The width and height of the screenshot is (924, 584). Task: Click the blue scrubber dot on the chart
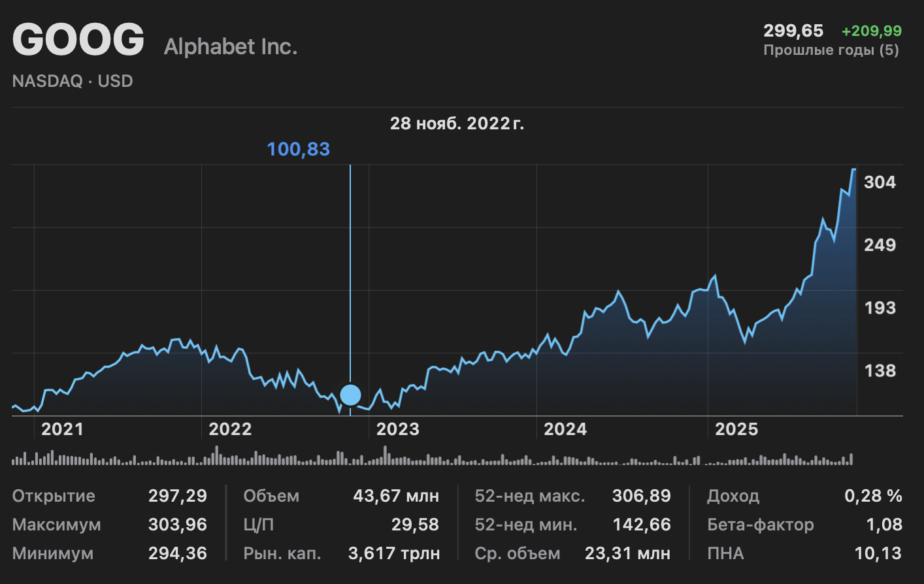(x=350, y=395)
